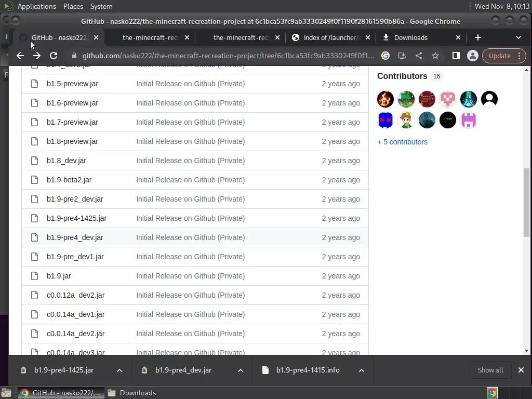
Task: Open Chrome menu with three dots
Action: [520, 56]
